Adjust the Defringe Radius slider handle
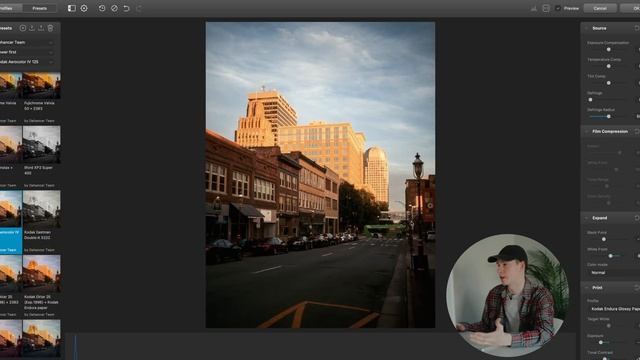The image size is (640, 360). coord(609,116)
